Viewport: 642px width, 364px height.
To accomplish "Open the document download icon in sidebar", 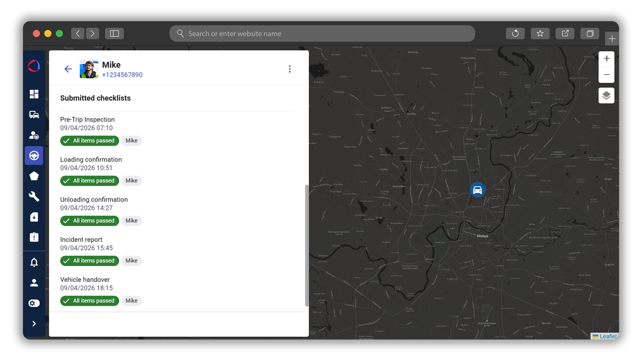I will (x=34, y=217).
